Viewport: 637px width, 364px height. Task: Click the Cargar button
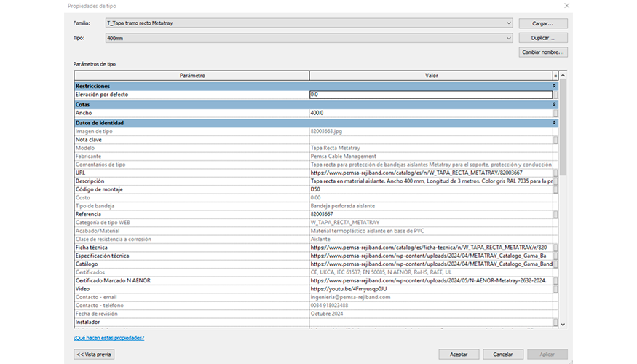[543, 23]
